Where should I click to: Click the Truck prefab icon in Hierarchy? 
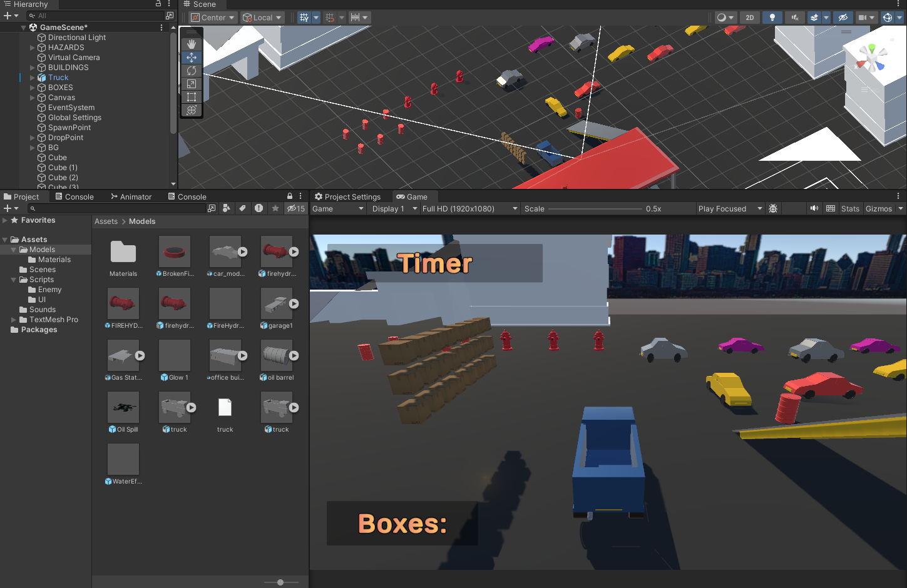pyautogui.click(x=42, y=78)
